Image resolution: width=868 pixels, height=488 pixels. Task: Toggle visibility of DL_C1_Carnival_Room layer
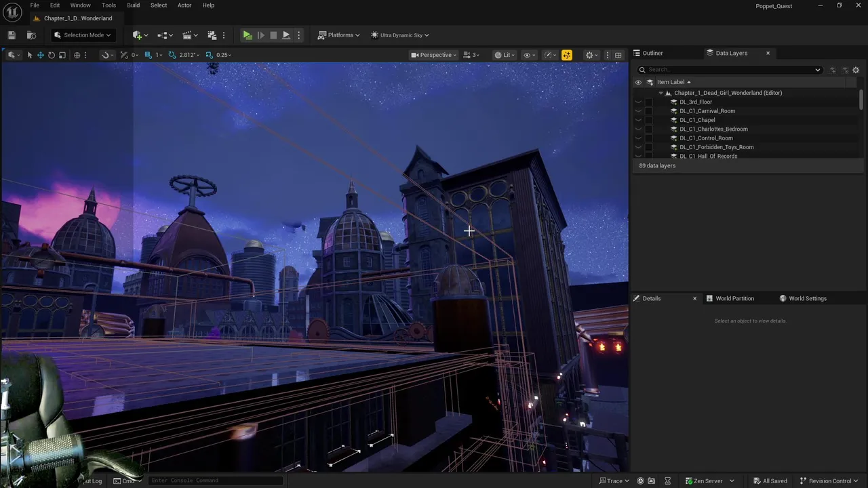[x=638, y=111]
